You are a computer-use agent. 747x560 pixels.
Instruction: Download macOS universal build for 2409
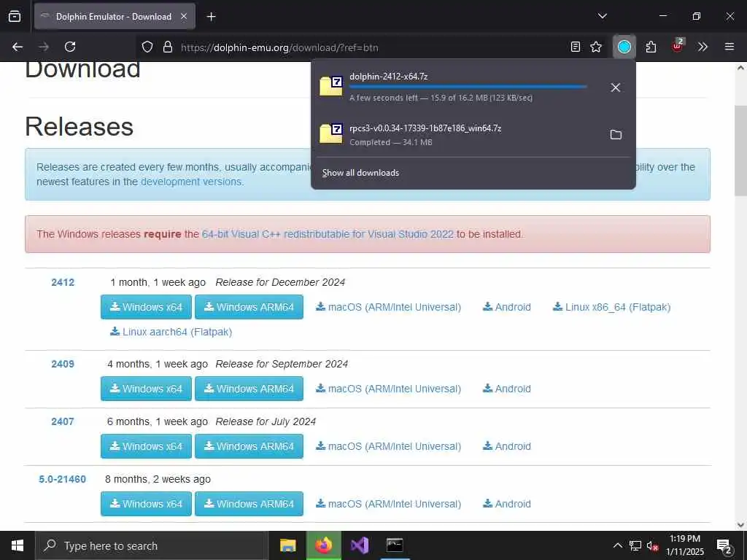pyautogui.click(x=388, y=389)
